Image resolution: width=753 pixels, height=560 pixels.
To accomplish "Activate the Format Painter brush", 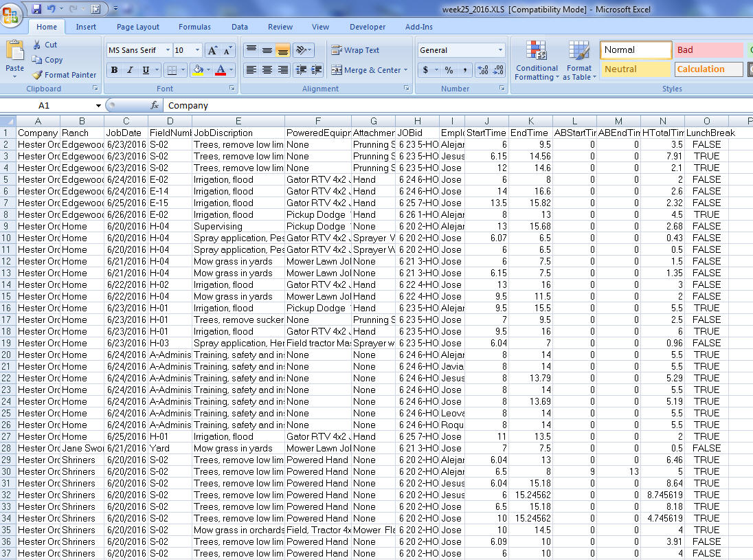I will (64, 75).
